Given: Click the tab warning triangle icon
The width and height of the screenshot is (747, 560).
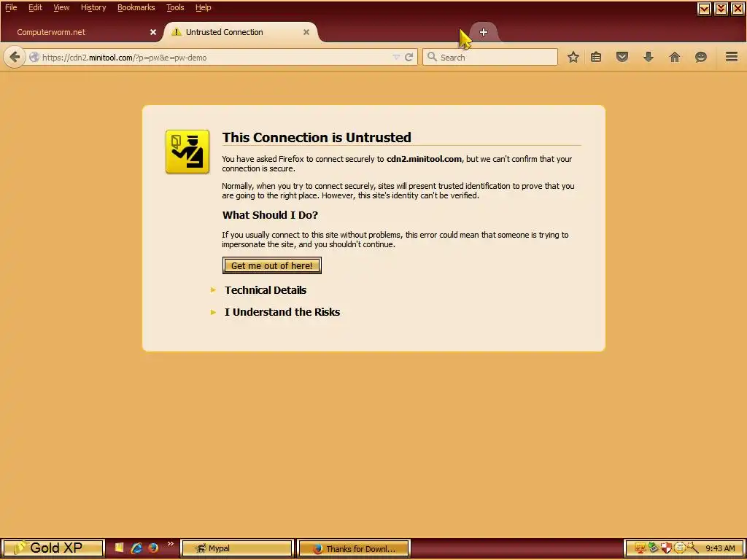Looking at the screenshot, I should click(x=177, y=32).
